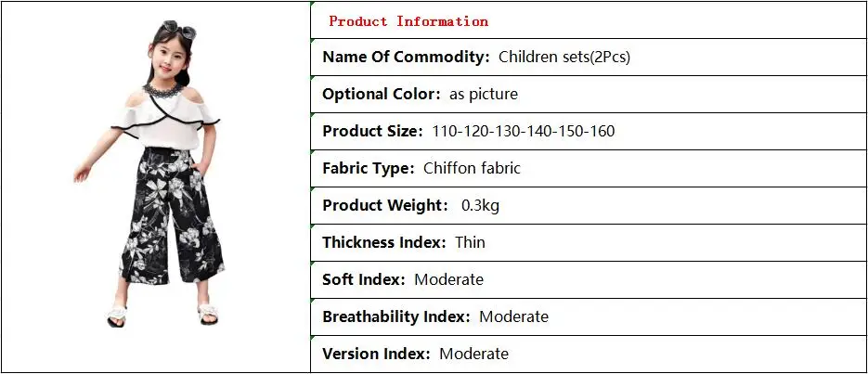Select the Fabric Type label
This screenshot has width=868, height=374.
pyautogui.click(x=369, y=168)
